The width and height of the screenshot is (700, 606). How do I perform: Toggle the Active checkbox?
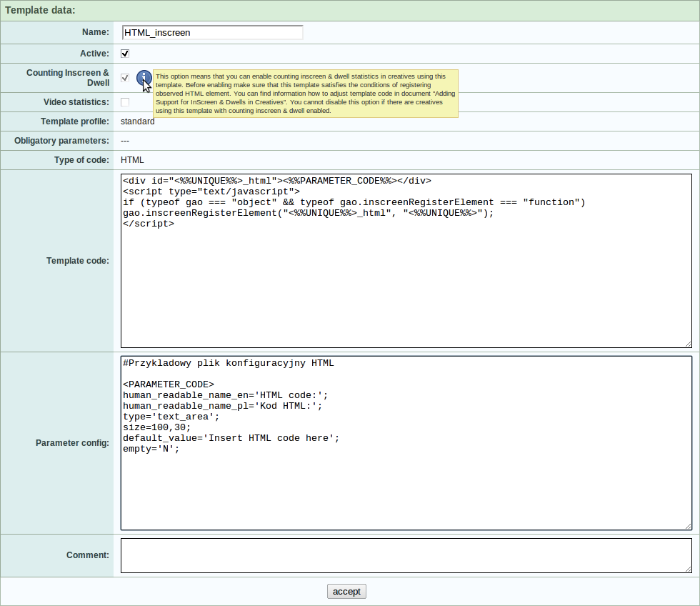[125, 54]
